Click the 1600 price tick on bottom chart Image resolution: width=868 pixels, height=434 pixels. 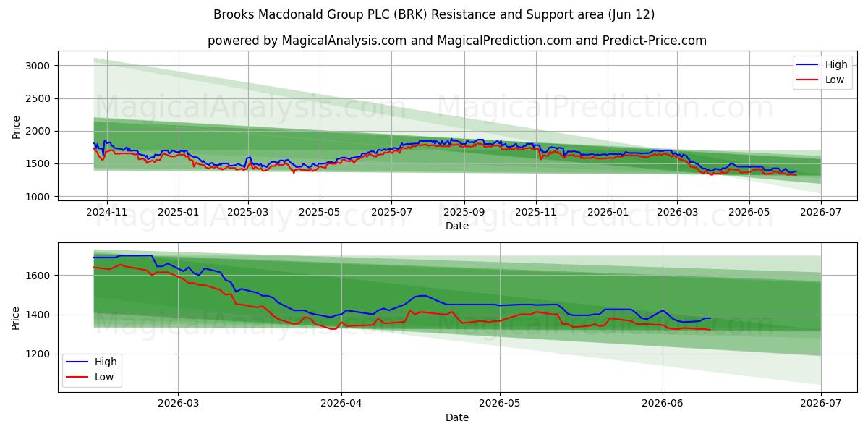click(38, 276)
